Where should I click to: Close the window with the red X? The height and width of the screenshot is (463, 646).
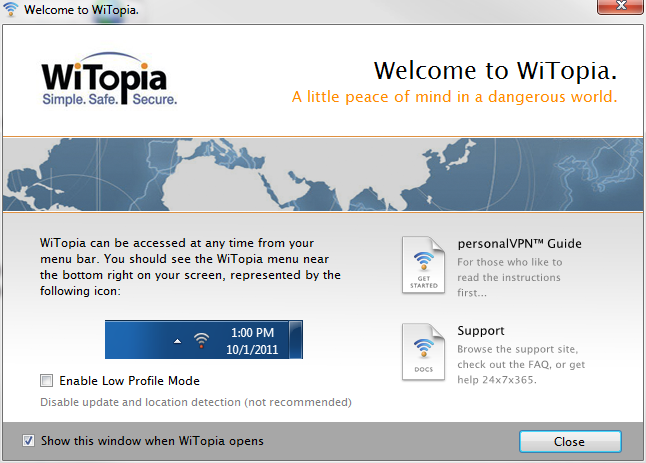[x=620, y=7]
